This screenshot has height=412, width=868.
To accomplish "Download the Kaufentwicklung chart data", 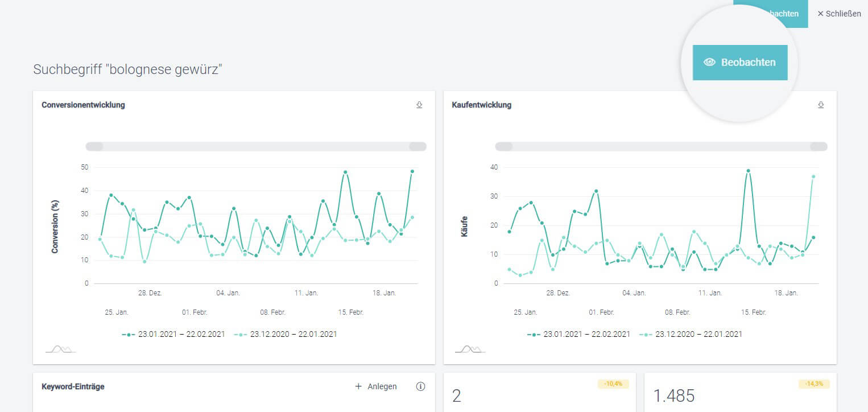I will [x=821, y=105].
